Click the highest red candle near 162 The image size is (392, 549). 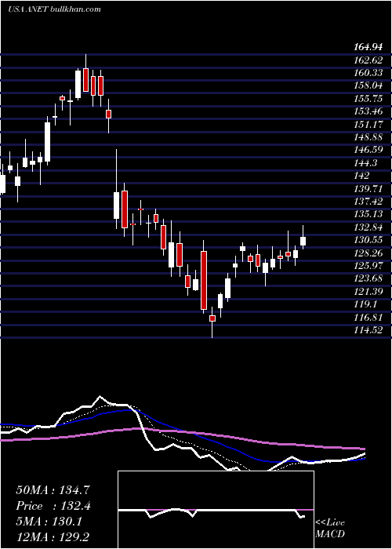click(85, 80)
